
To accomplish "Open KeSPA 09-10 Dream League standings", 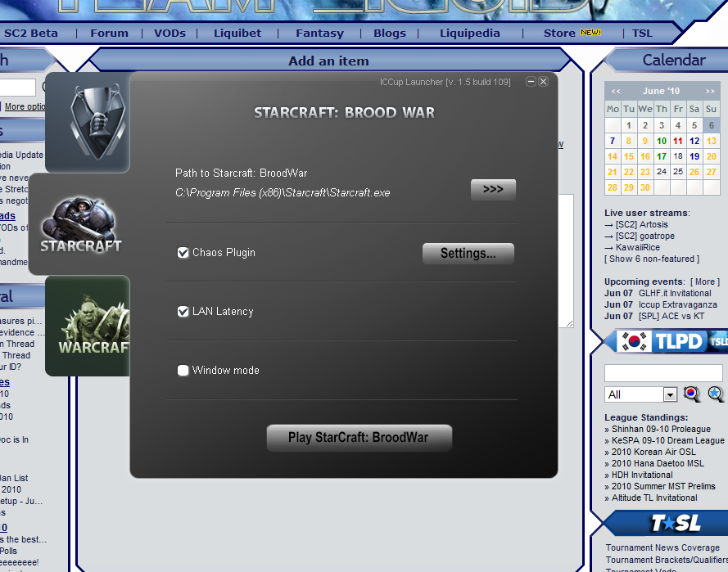I will [667, 440].
